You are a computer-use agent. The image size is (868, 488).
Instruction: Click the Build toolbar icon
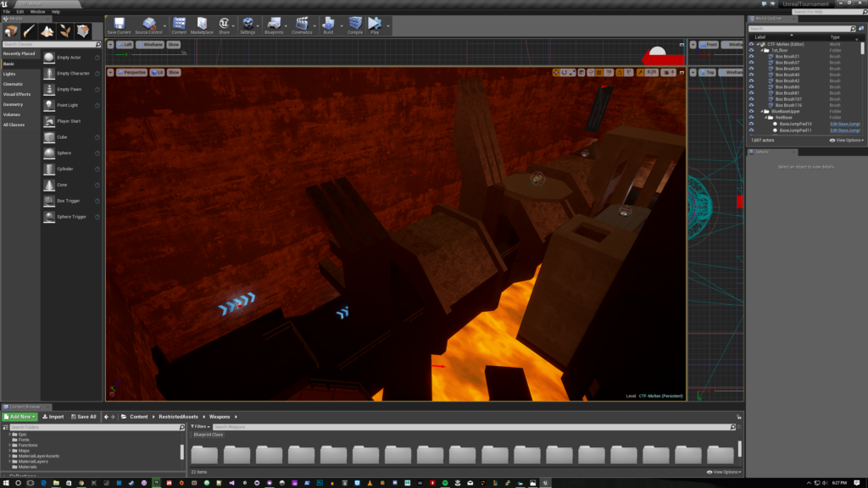pyautogui.click(x=328, y=25)
